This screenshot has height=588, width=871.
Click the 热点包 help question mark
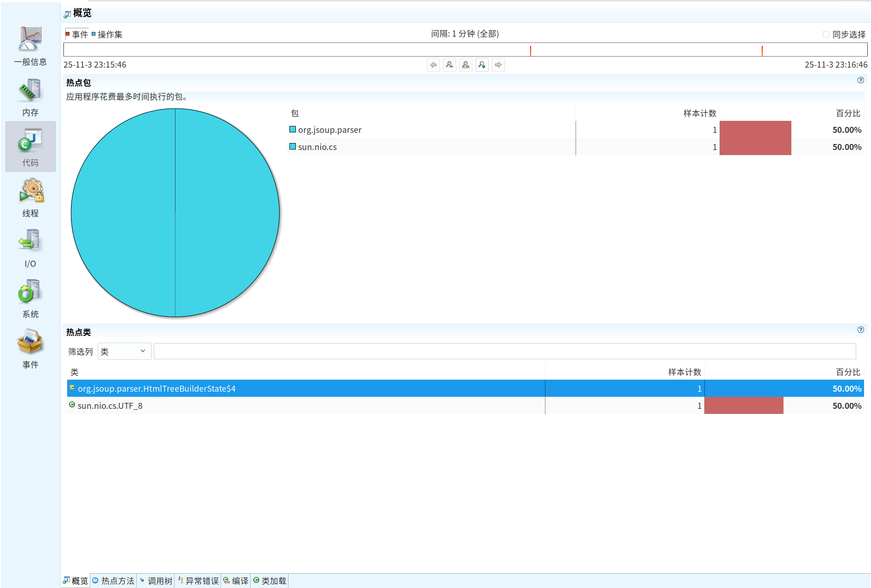860,80
